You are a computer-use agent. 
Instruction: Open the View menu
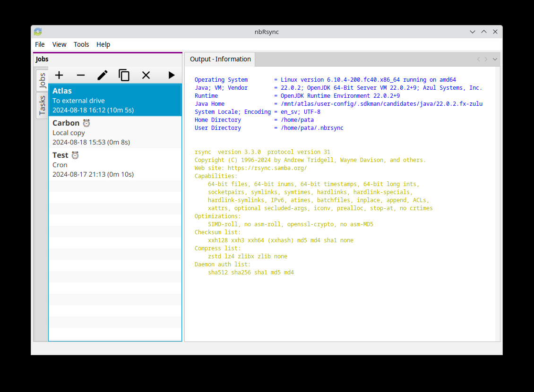tap(59, 44)
